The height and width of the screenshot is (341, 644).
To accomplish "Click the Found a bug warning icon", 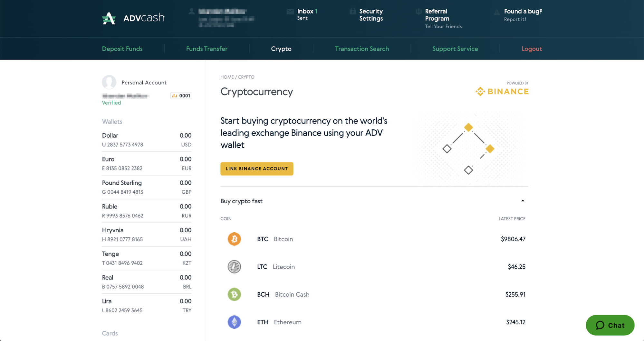I will (x=497, y=12).
